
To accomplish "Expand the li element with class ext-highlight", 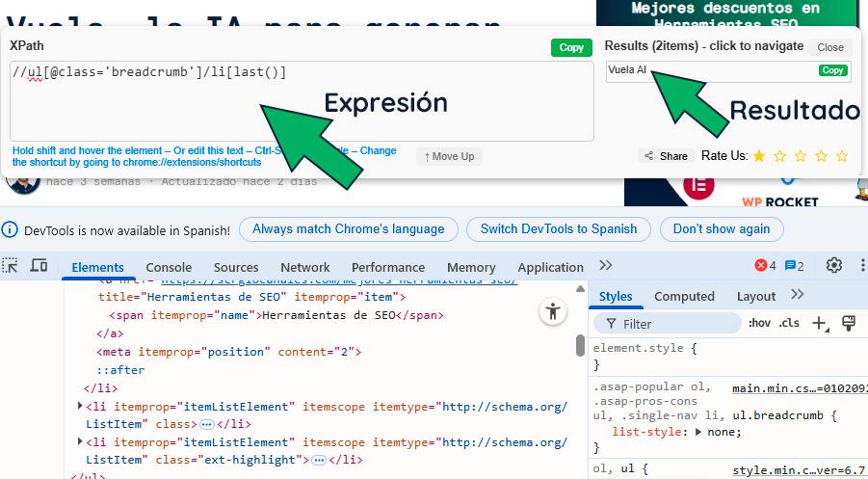I will click(80, 442).
